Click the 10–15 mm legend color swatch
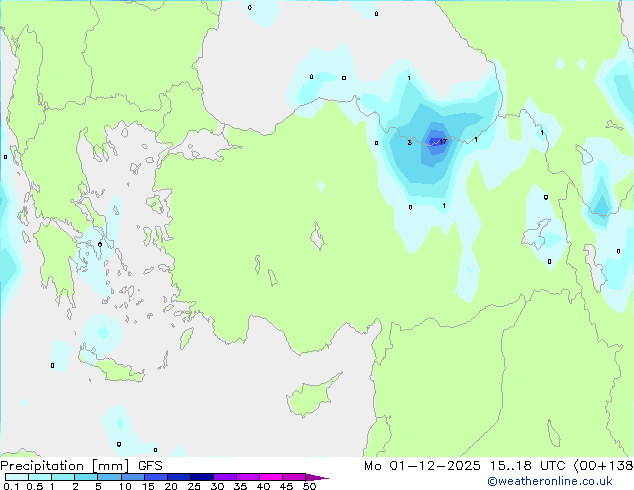This screenshot has height=490, width=634. click(132, 477)
